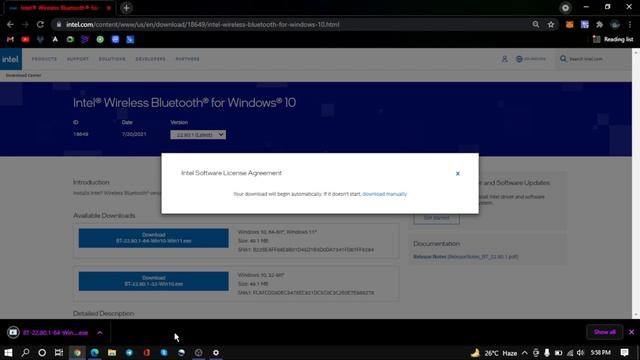Open the MetaMask fox extension
Viewport: 640px width, 360px height.
tap(569, 24)
